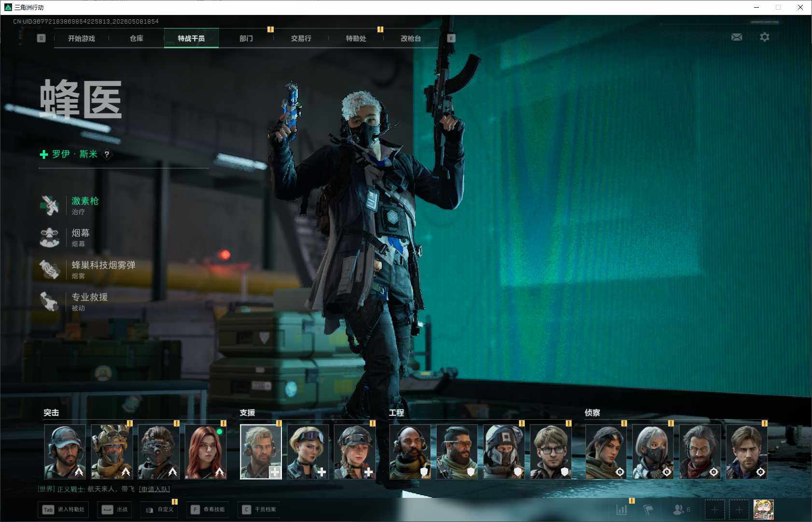
Task: Select the blonde support operator with goggles
Action: pos(308,452)
